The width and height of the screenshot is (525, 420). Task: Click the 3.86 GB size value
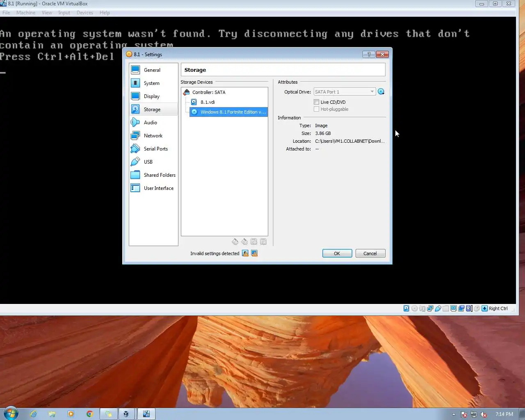tap(323, 133)
